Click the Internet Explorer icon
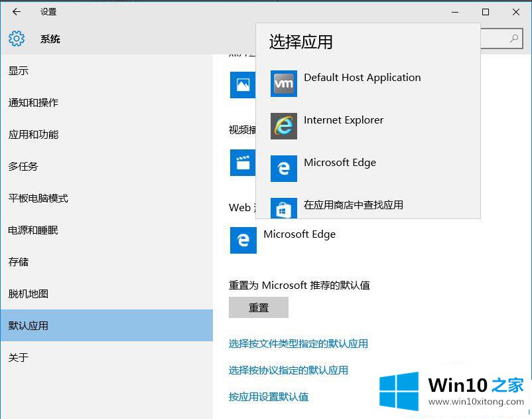Viewport: 532px width, 419px height. coord(284,126)
